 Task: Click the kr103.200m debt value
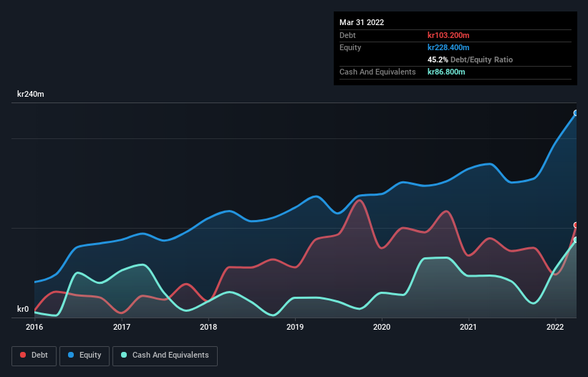(448, 35)
